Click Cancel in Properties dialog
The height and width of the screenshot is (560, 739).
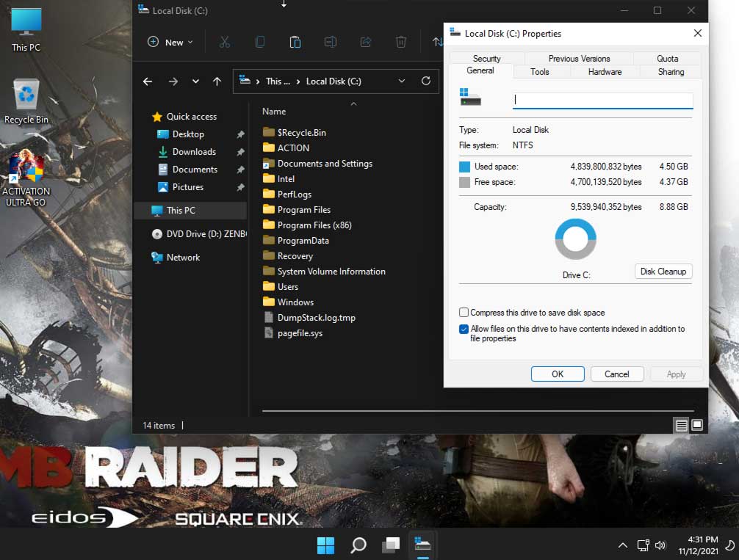click(616, 374)
